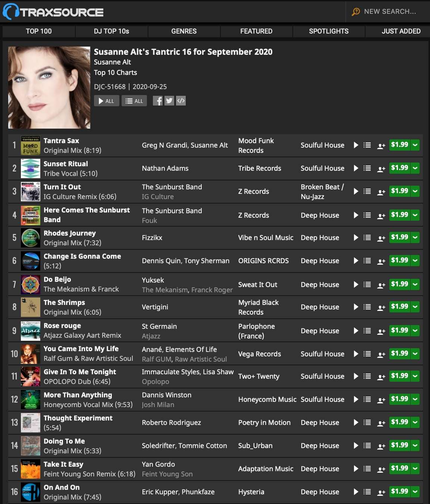Open the On And On cover artwork
The image size is (430, 504).
pyautogui.click(x=31, y=492)
